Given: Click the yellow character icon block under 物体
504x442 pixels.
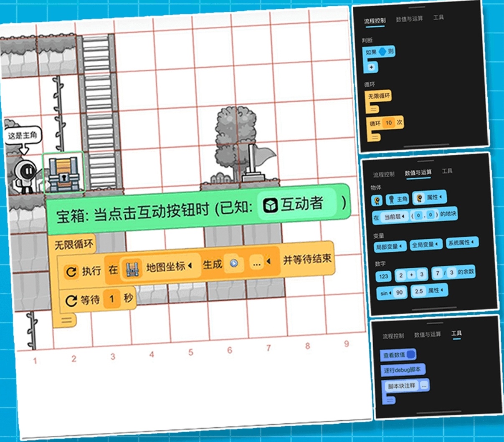Looking at the screenshot, I should coord(377,200).
